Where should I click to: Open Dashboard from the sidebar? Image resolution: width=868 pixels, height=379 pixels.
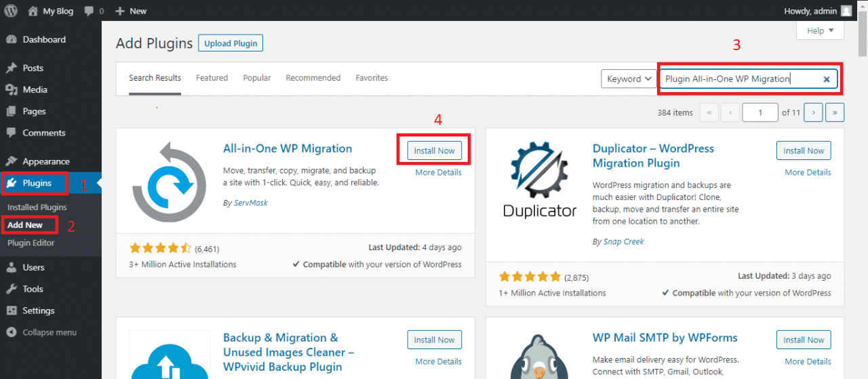43,39
